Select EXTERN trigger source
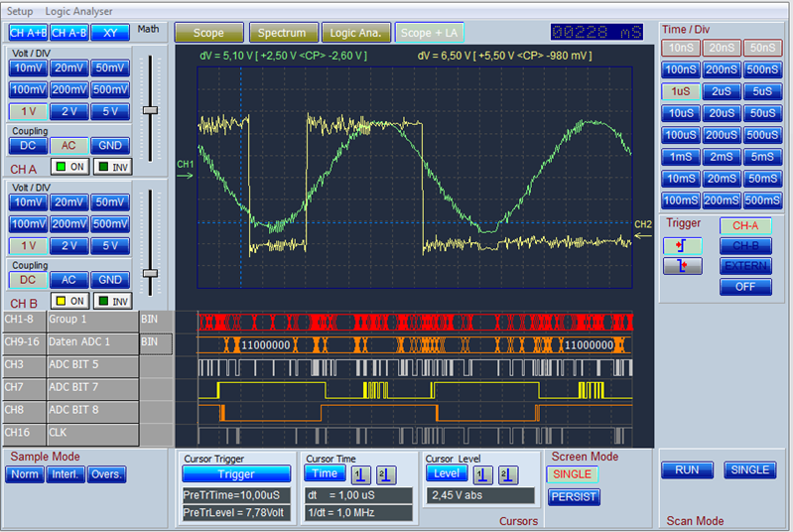Image resolution: width=793 pixels, height=532 pixels. (745, 266)
